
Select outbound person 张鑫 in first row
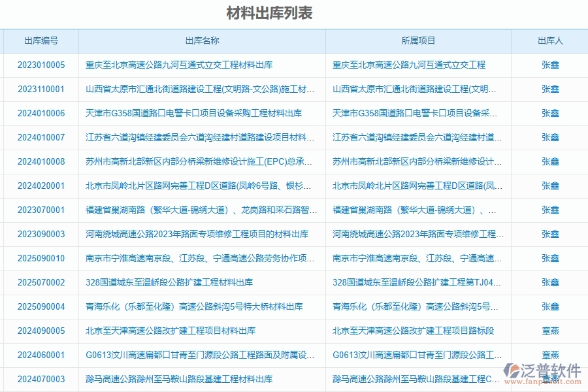click(549, 65)
